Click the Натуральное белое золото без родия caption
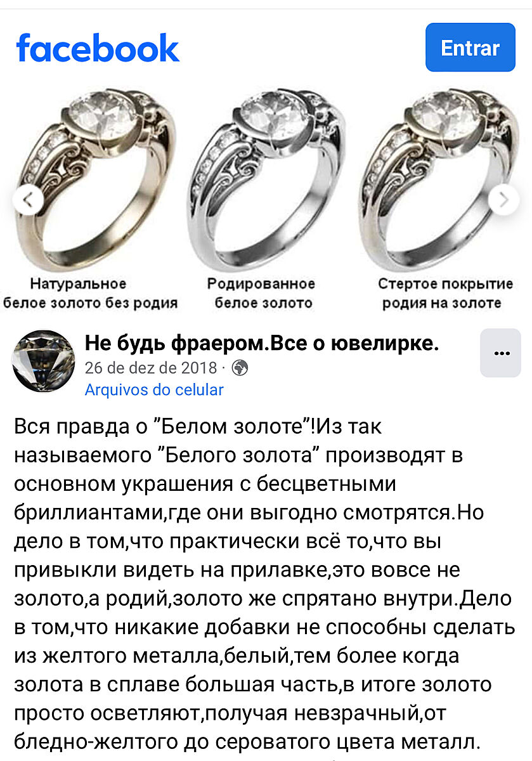 [x=90, y=293]
